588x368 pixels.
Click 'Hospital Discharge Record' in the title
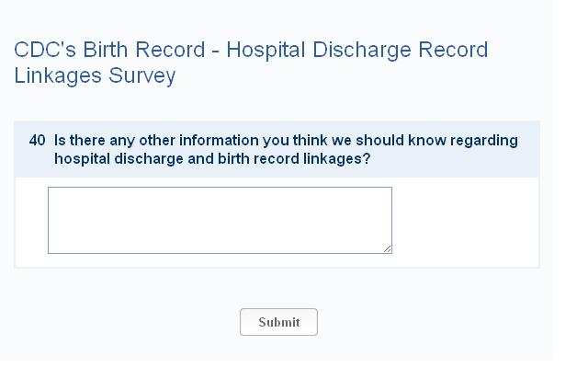[357, 50]
